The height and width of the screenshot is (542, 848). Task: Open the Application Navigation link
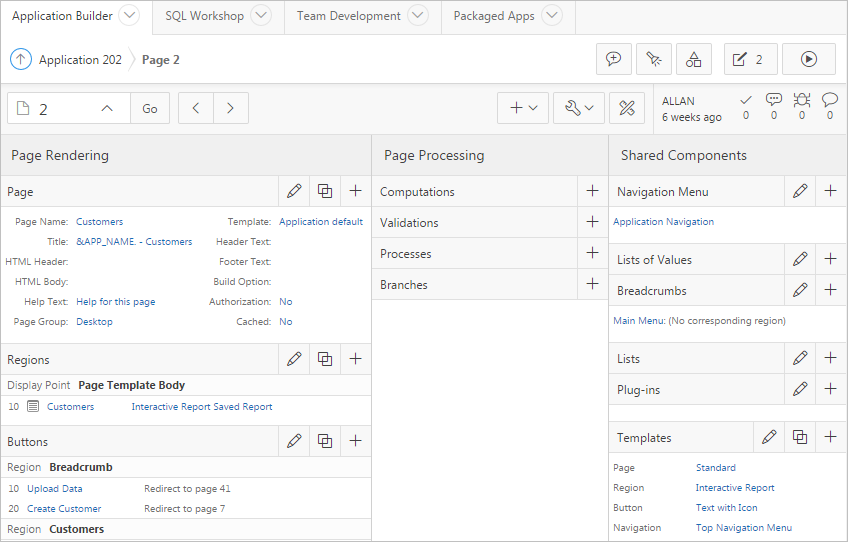[663, 222]
